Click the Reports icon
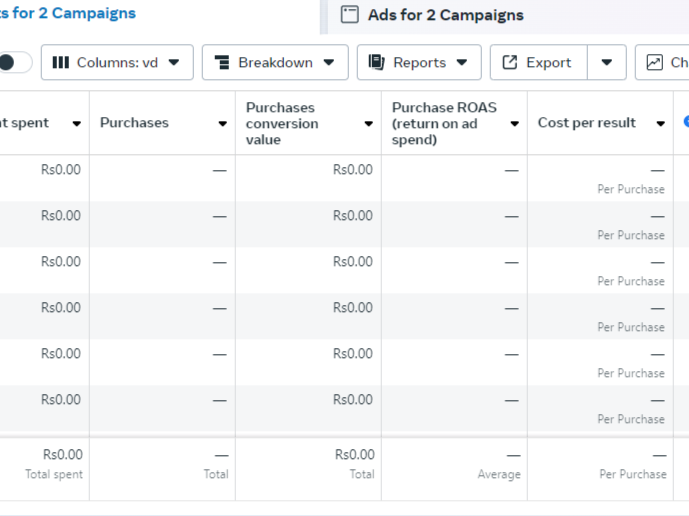689x516 pixels. point(377,62)
